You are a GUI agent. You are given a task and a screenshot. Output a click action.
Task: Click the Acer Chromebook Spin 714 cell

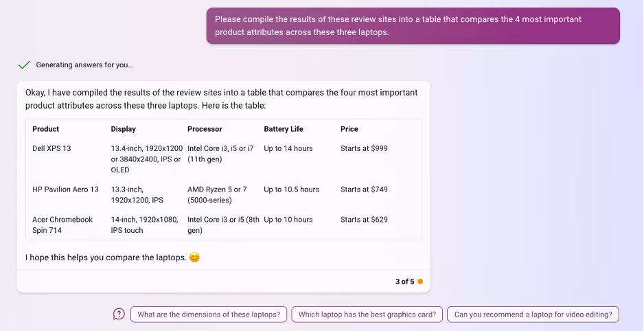(62, 225)
